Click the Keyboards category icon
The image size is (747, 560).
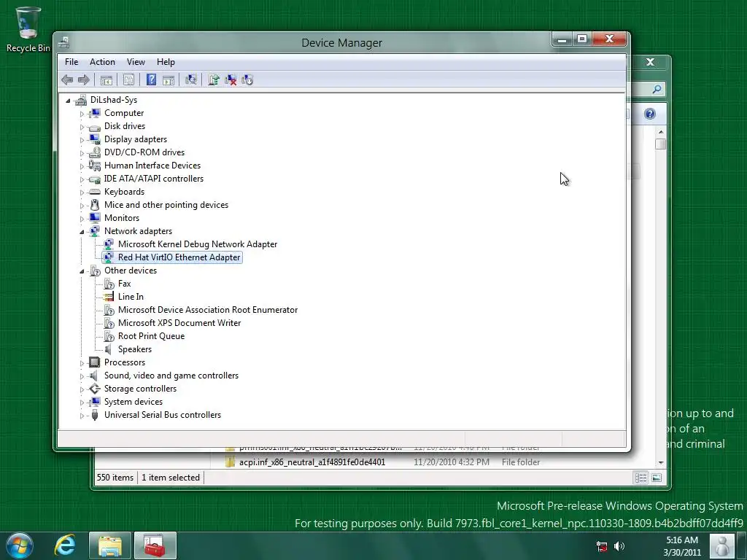(95, 192)
